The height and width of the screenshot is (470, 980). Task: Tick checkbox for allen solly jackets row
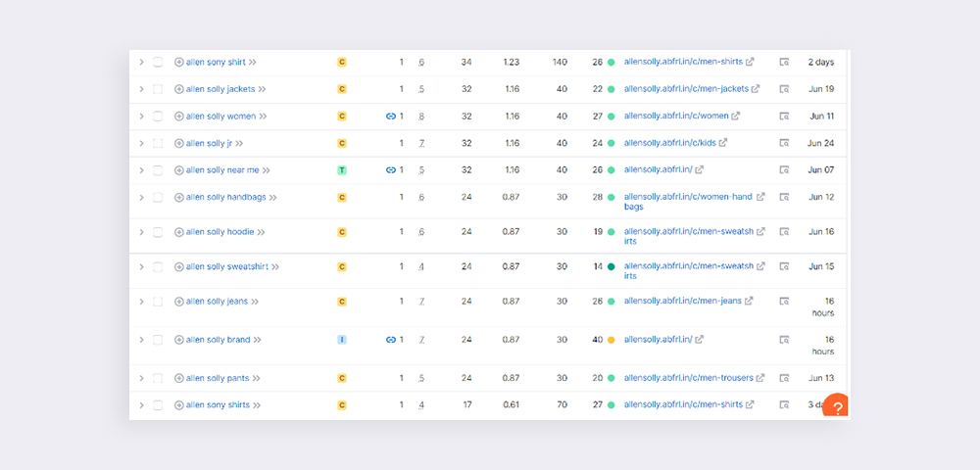click(158, 89)
